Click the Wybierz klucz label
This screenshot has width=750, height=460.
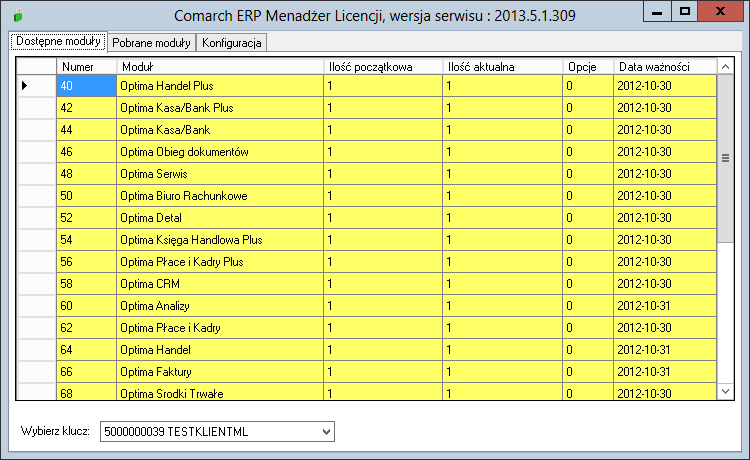tap(55, 431)
